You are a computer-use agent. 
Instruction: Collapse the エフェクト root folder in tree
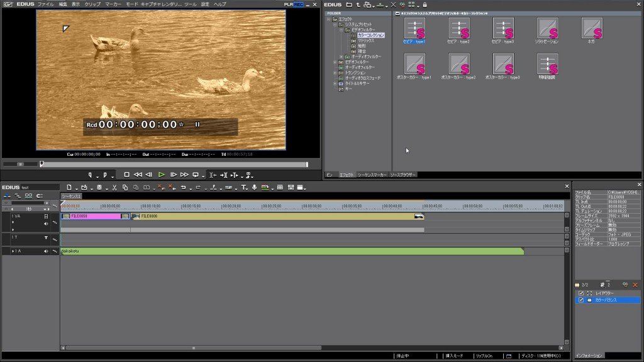click(328, 19)
